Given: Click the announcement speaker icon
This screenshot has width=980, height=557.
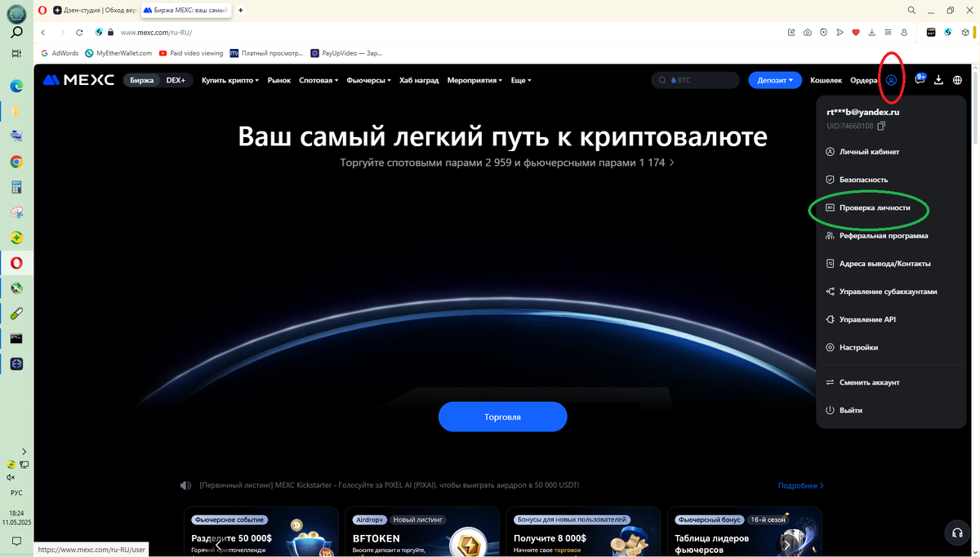Looking at the screenshot, I should click(185, 485).
